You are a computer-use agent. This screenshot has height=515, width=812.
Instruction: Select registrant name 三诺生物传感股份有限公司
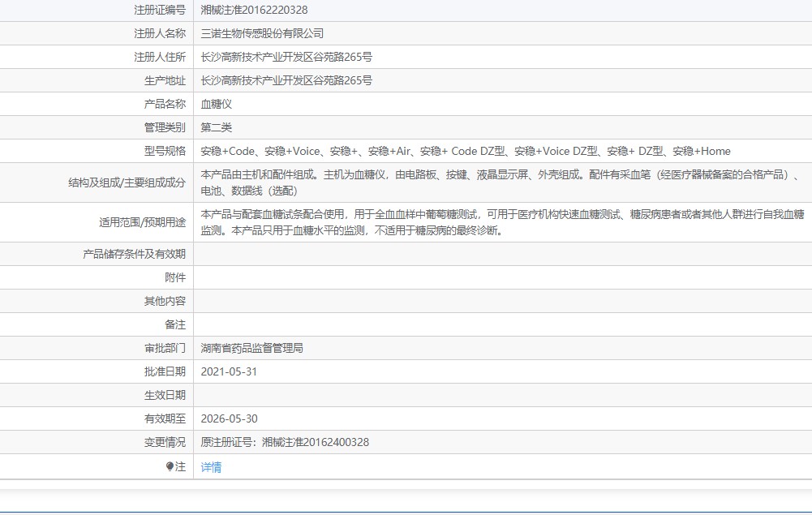pos(262,33)
